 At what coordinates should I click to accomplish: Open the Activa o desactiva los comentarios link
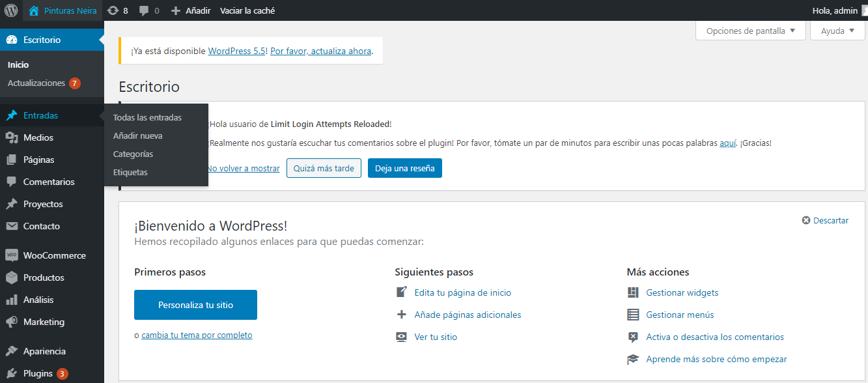(715, 337)
